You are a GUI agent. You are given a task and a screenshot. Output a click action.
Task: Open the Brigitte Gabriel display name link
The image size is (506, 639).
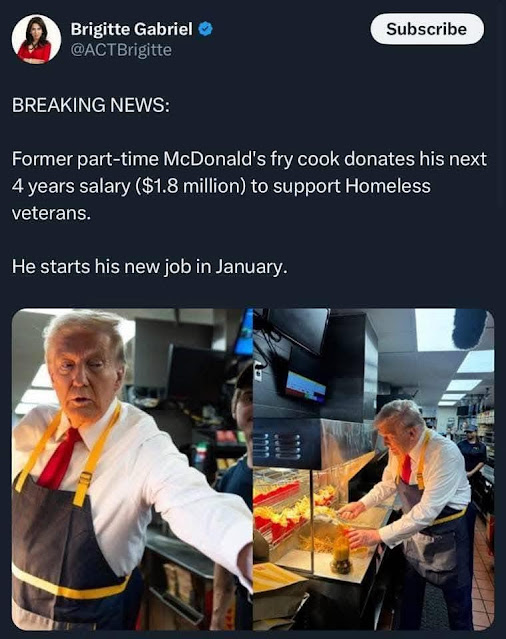131,29
